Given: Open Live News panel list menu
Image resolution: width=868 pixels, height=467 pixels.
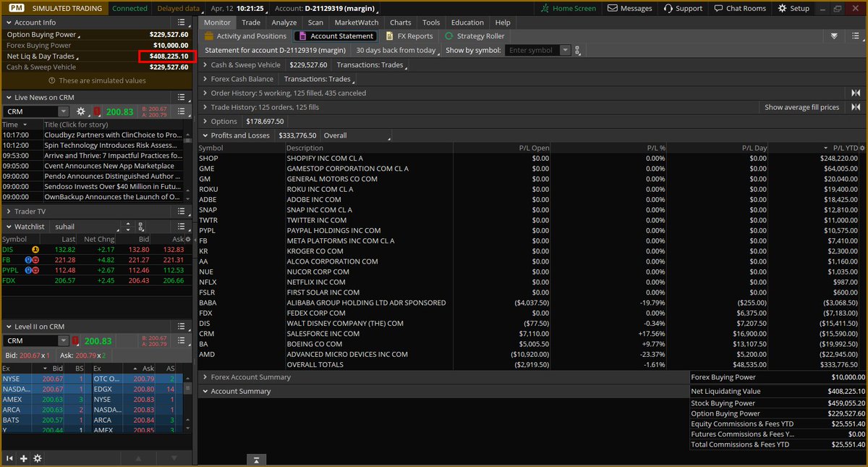Looking at the screenshot, I should click(x=182, y=97).
